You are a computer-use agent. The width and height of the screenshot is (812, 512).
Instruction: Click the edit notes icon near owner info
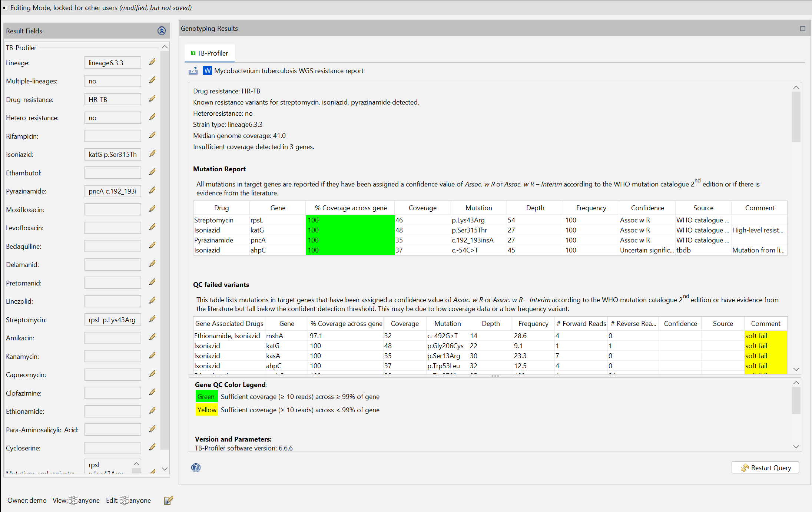[x=168, y=501]
